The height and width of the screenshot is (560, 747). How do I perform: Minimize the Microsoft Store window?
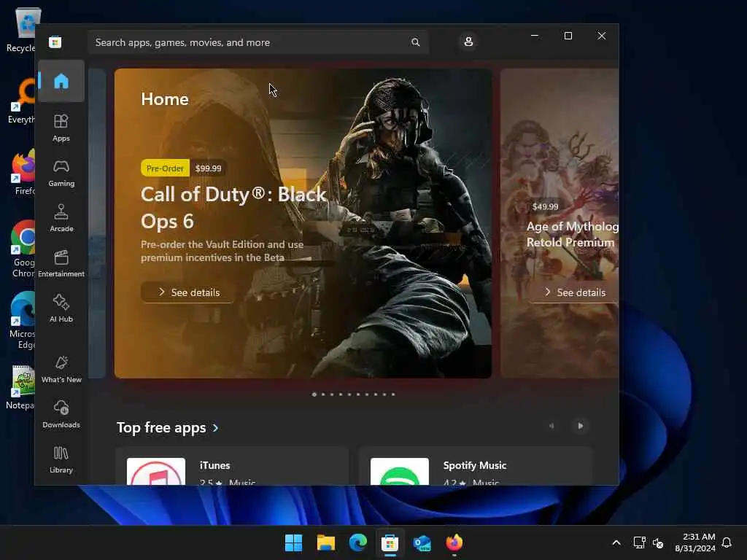535,36
